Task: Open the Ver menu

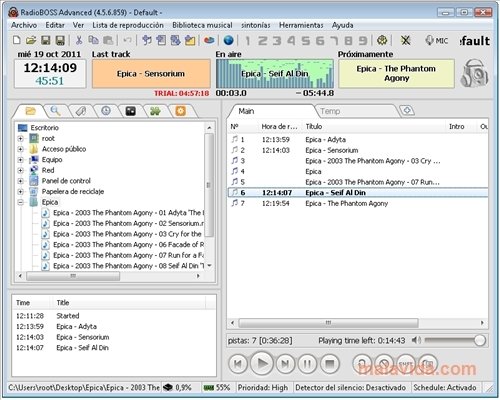Action: click(x=78, y=25)
